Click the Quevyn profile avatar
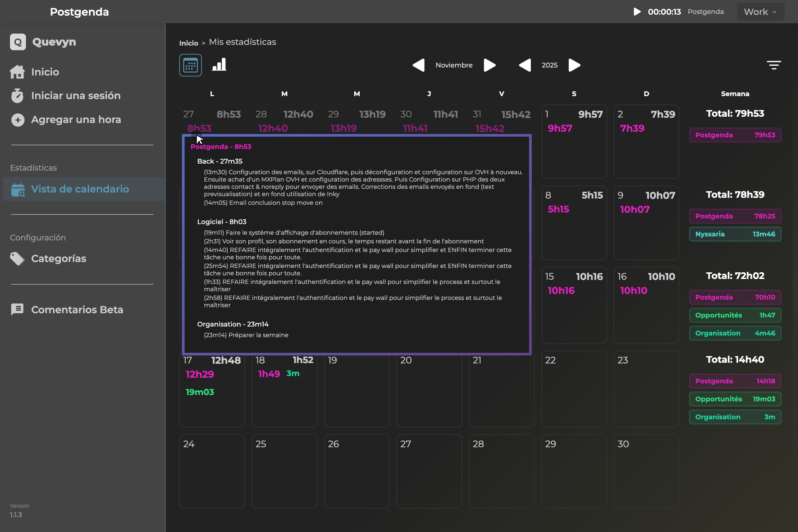 (18, 42)
